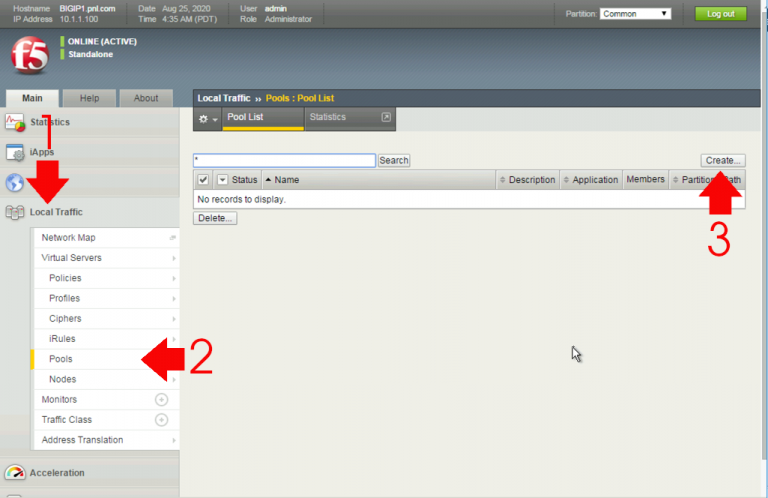Click the page vertical scrollbar

click(765, 235)
